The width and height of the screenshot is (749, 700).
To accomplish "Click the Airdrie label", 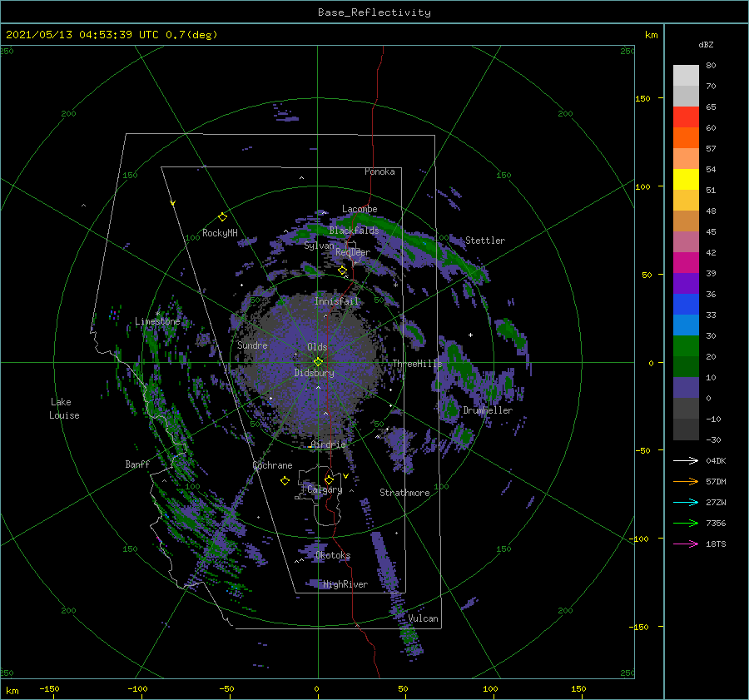I will pyautogui.click(x=328, y=444).
